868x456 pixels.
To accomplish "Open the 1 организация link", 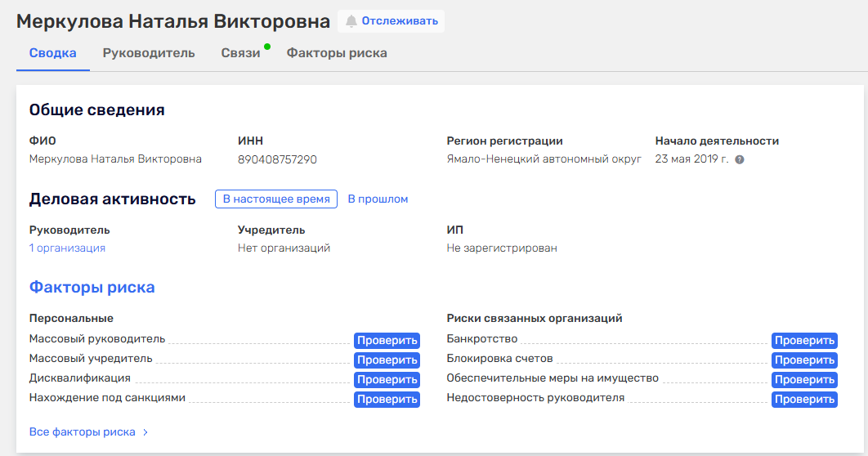I will pos(67,248).
